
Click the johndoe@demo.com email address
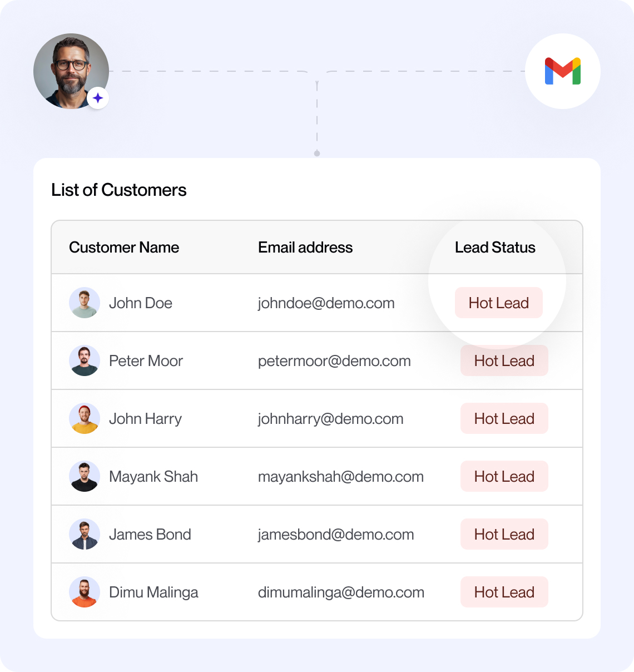tap(326, 303)
